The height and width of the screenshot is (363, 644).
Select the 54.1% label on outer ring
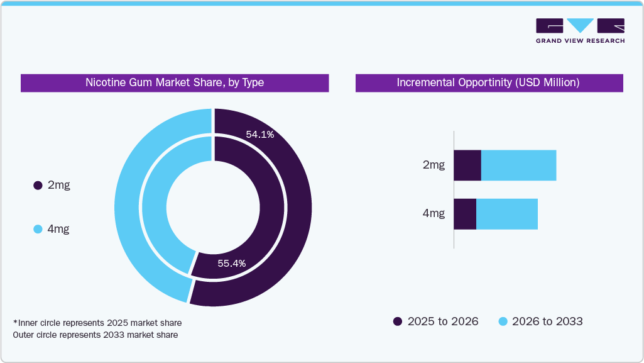[260, 135]
